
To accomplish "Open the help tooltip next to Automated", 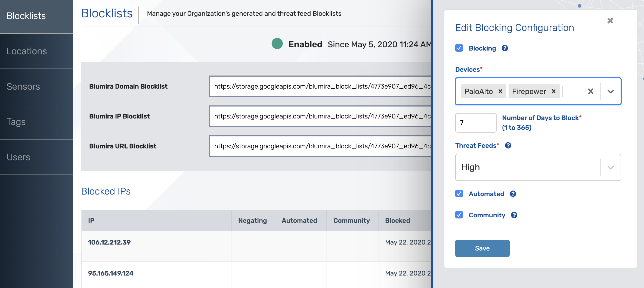I will click(513, 194).
